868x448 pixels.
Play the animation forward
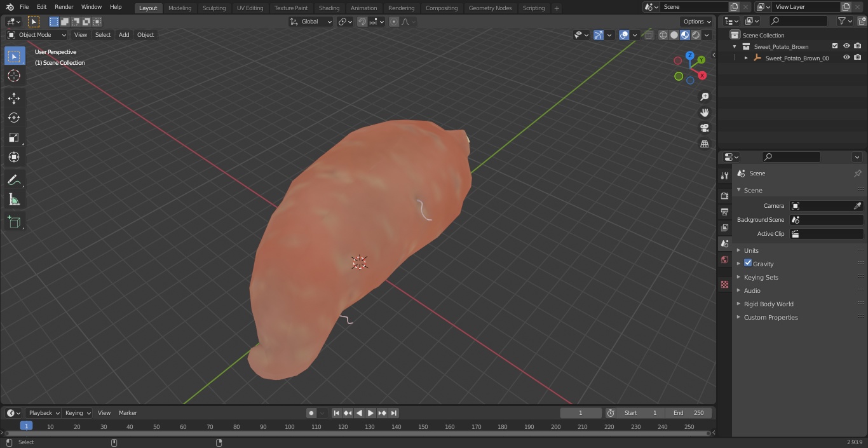(x=370, y=413)
